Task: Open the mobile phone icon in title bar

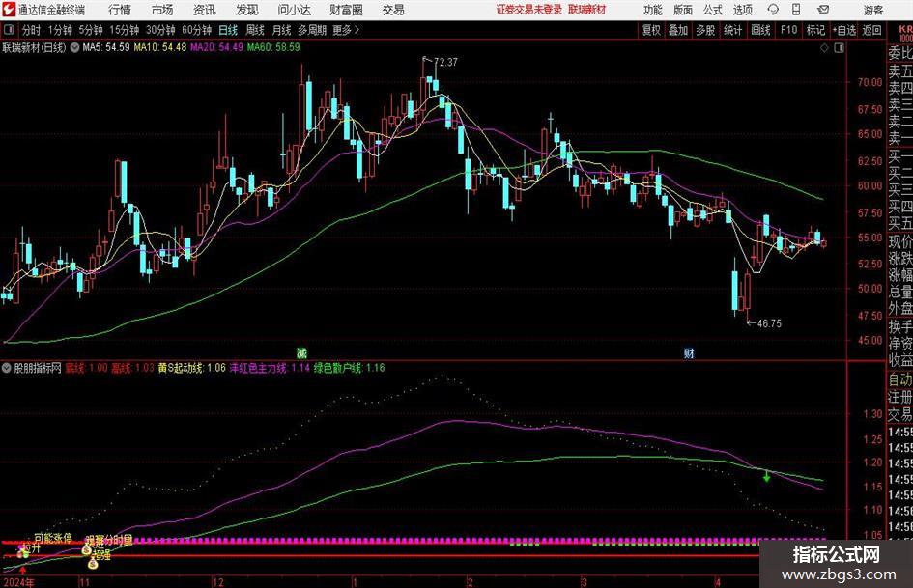Action: [796, 10]
